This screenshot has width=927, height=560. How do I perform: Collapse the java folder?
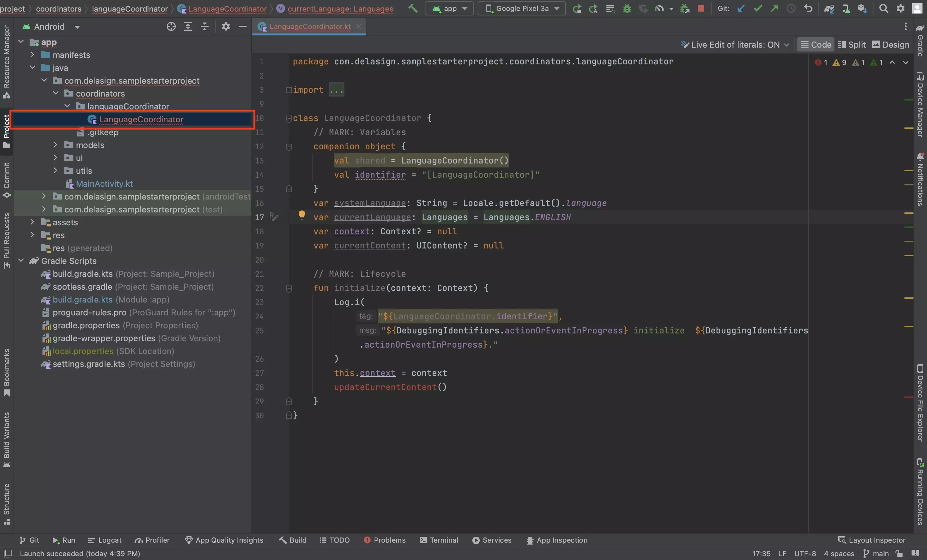[x=33, y=68]
